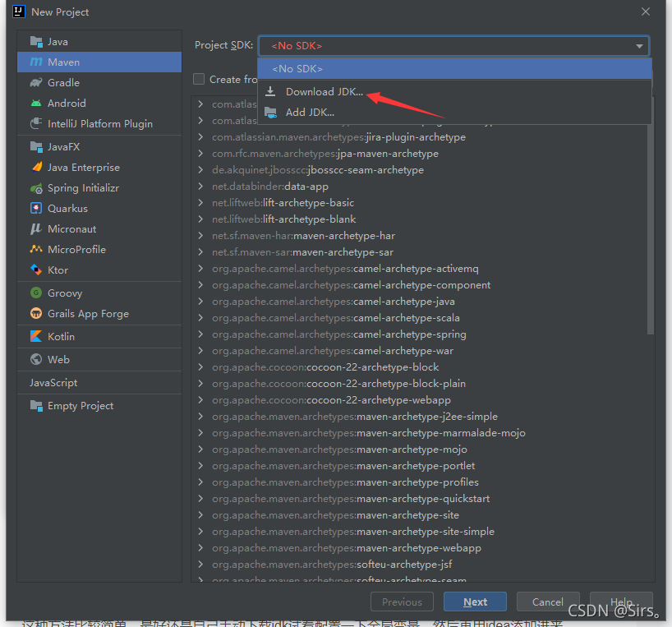Click the Next button

pos(475,602)
